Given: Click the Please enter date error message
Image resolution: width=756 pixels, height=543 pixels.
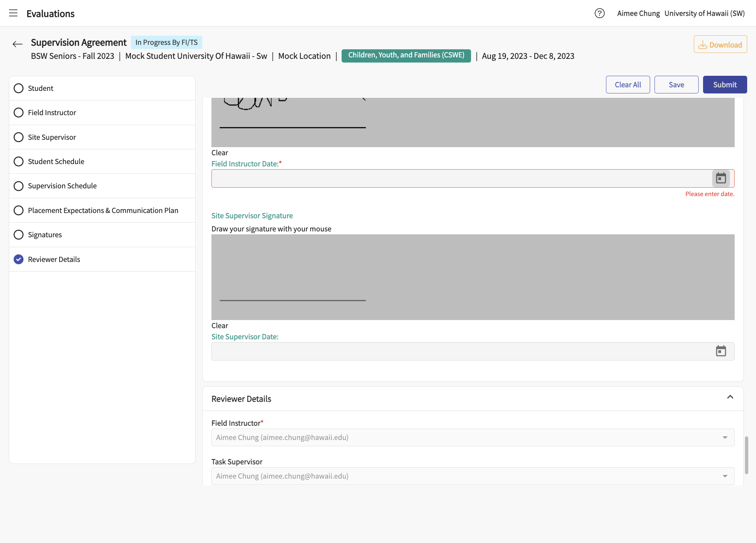Looking at the screenshot, I should [710, 194].
